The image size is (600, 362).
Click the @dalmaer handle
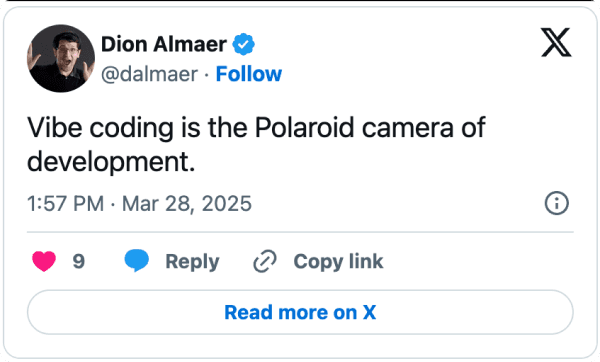tap(149, 73)
